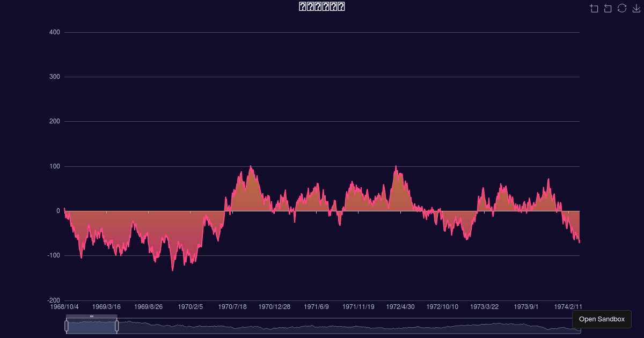Click the selected range in data zoom bar

tap(92, 326)
